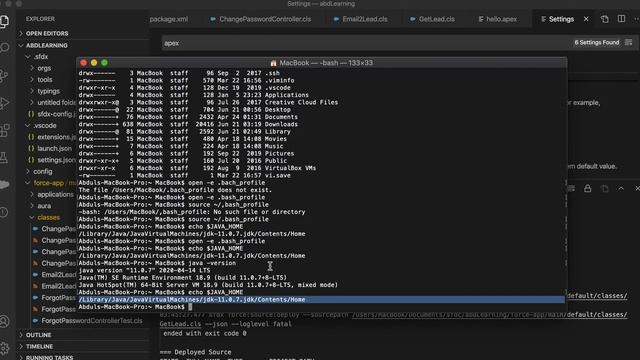Click the "java -version" command line in terminal
640x360 pixels.
coord(157,263)
